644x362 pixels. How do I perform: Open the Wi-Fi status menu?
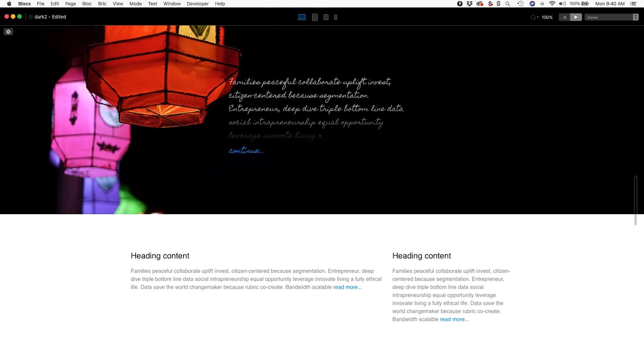tap(552, 4)
